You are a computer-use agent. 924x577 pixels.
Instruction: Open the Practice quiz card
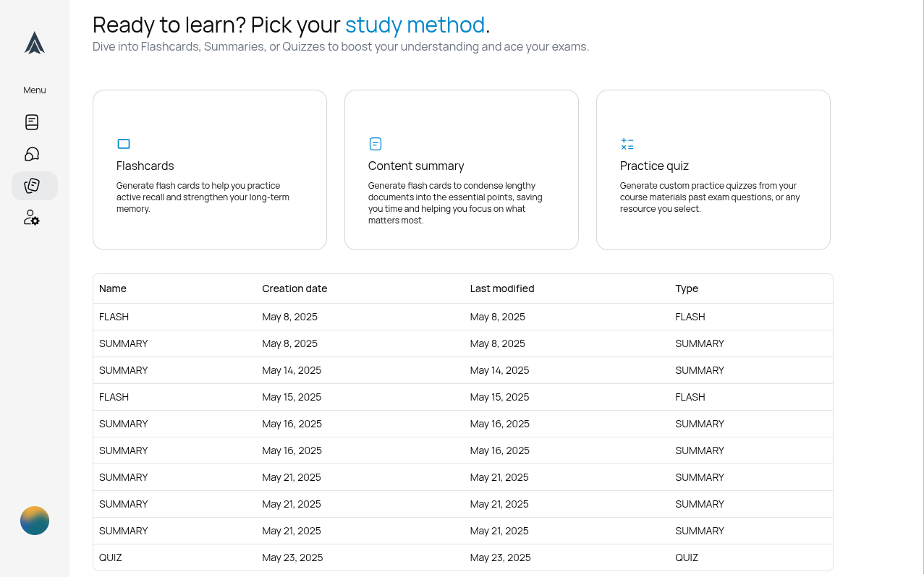pos(713,170)
